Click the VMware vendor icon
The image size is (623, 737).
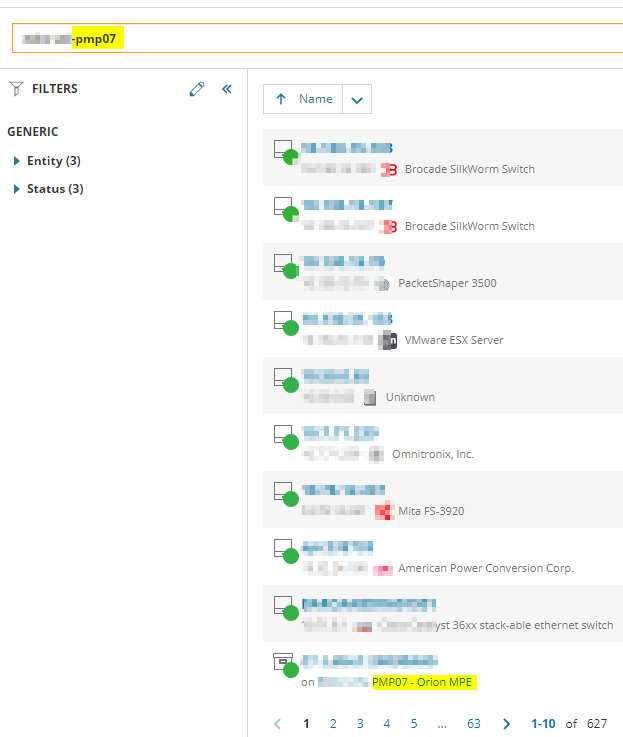[388, 340]
